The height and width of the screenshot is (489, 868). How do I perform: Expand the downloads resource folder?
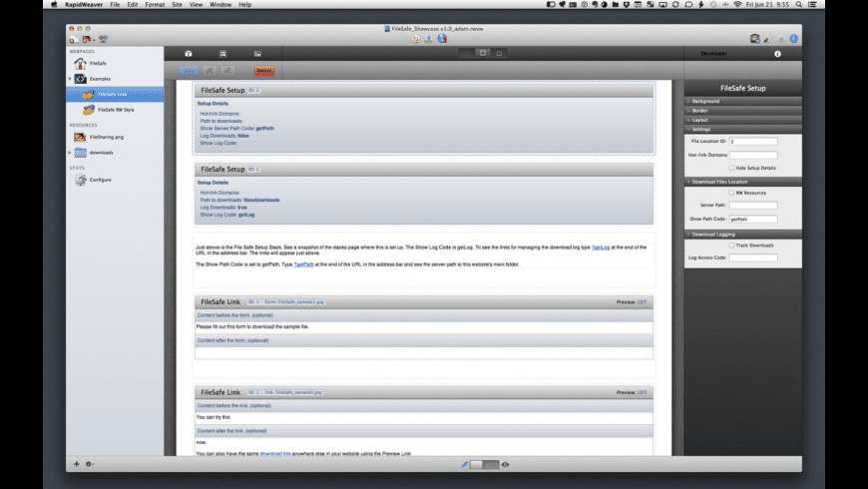[70, 153]
